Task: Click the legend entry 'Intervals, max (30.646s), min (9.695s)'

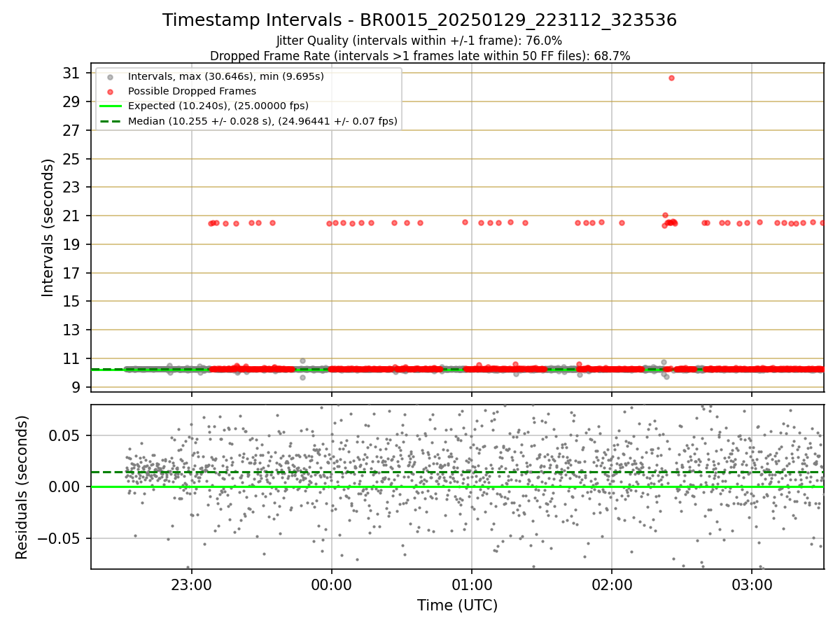Action: (x=226, y=76)
